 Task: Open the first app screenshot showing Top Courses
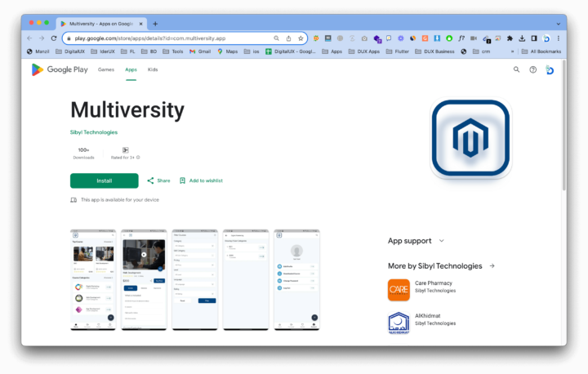tap(93, 280)
